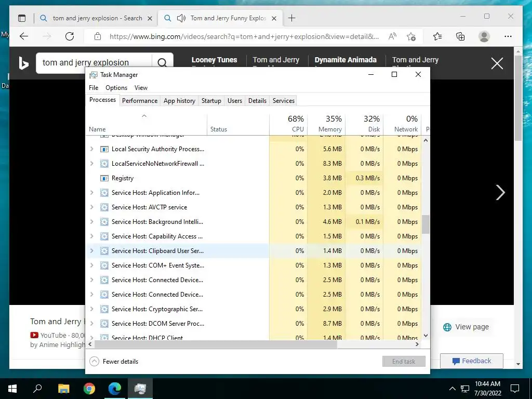
Task: Expand Service Host: Application Infor... row
Action: [91, 193]
